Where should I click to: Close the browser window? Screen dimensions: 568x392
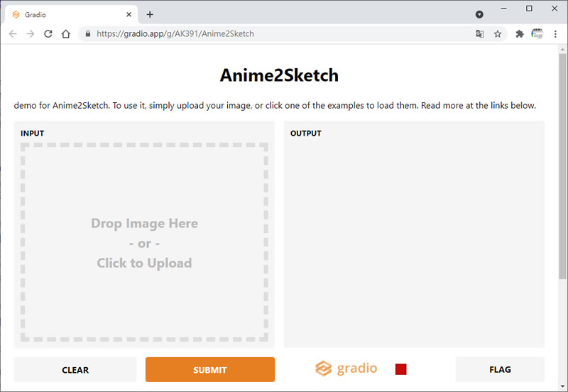tap(555, 9)
